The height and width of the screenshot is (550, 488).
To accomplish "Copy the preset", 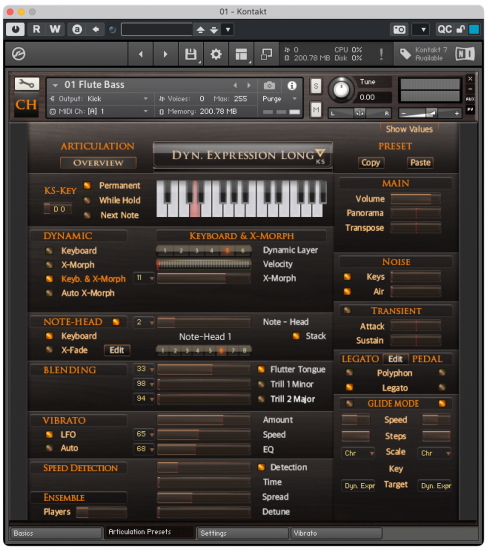I will tap(370, 163).
